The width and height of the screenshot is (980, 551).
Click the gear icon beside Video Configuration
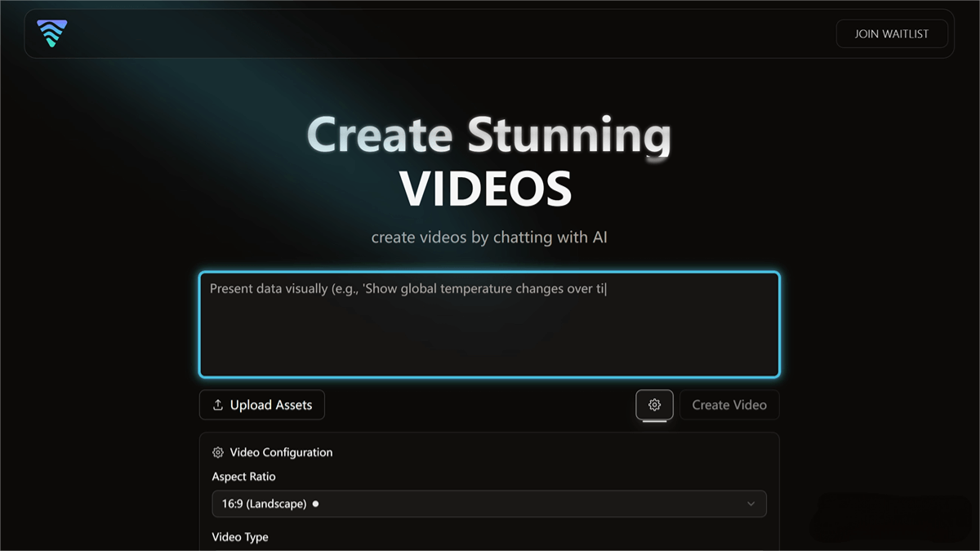[218, 452]
